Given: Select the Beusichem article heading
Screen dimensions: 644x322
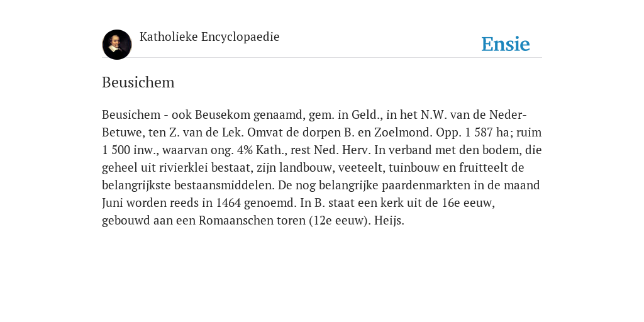Looking at the screenshot, I should tap(138, 82).
